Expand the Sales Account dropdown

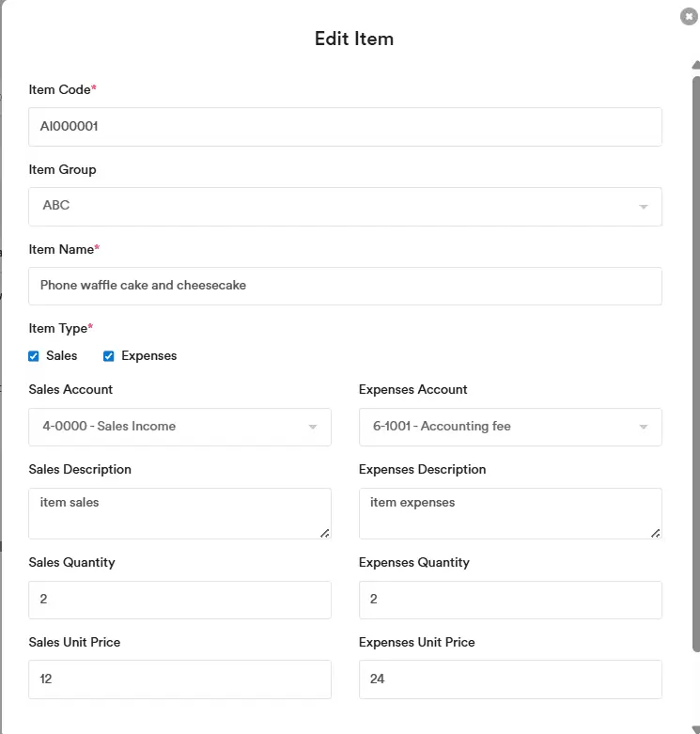(x=179, y=427)
